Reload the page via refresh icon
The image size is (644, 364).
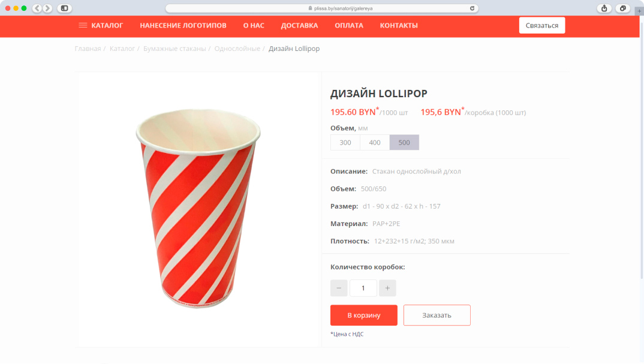click(473, 8)
